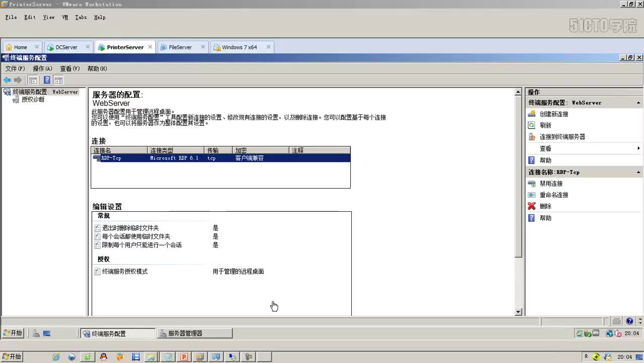Click the red X 删除 icon
This screenshot has height=363, width=644.
tap(532, 206)
